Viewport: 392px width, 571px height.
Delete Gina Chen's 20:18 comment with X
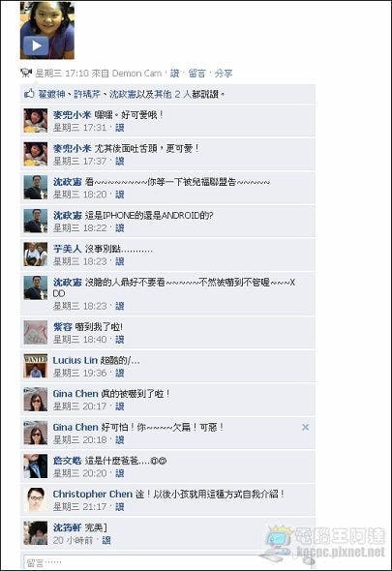coord(305,427)
